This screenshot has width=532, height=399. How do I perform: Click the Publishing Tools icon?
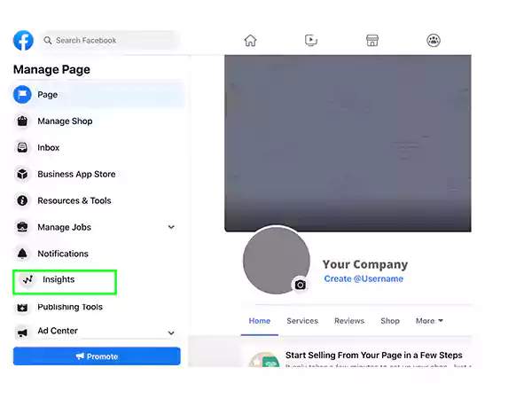click(22, 308)
